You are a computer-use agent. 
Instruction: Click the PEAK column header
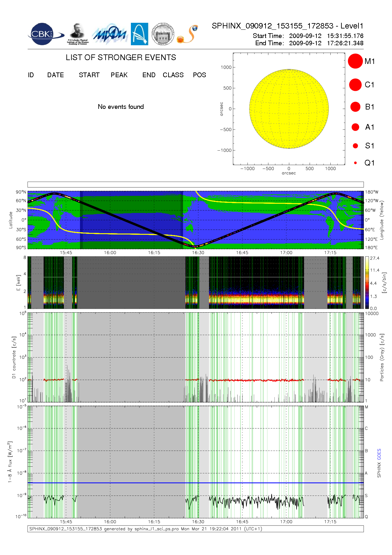click(119, 75)
